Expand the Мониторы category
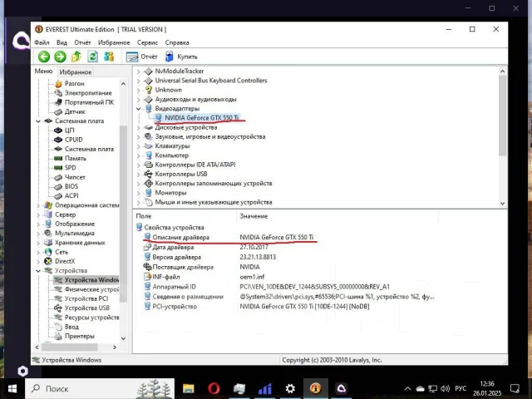This screenshot has height=399, width=532. coord(138,193)
